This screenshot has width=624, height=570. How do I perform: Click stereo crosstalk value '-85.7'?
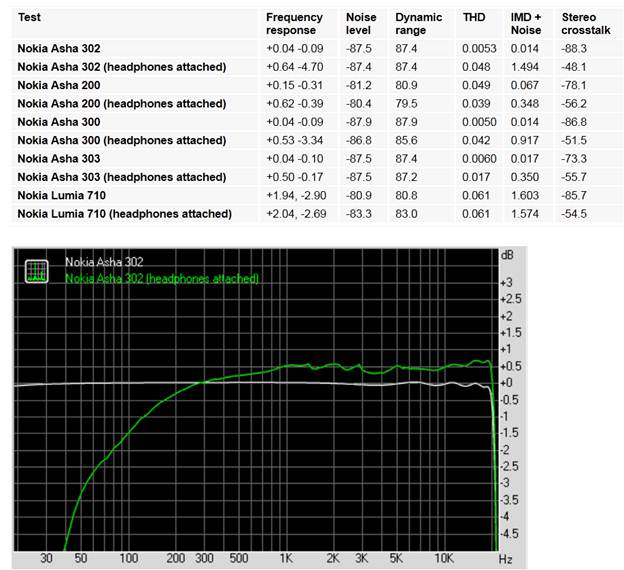pos(574,195)
